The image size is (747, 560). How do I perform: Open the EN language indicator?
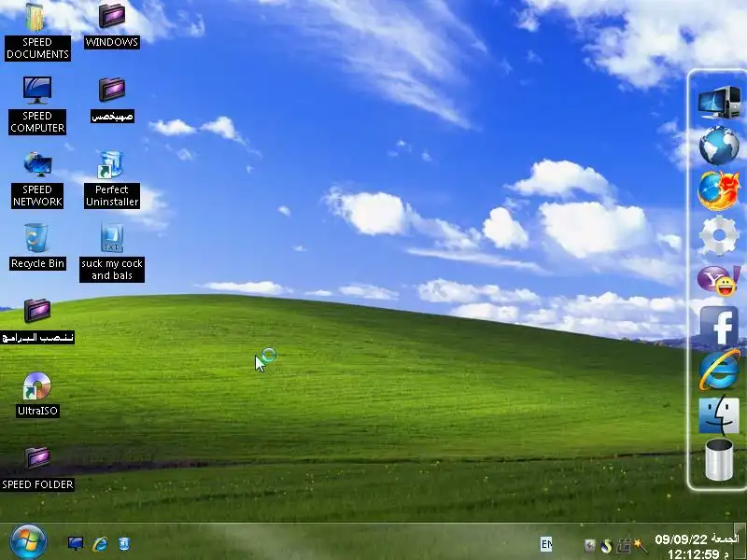point(546,543)
